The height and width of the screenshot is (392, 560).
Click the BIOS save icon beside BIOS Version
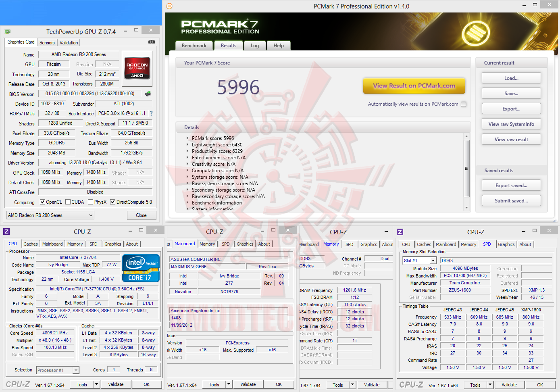(x=148, y=94)
